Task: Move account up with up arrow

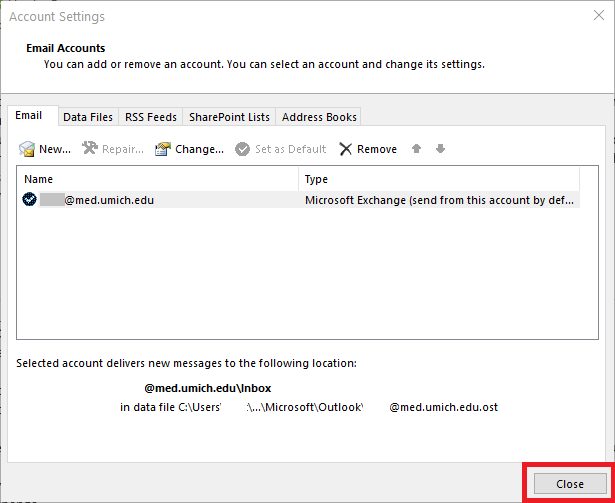Action: [x=416, y=149]
